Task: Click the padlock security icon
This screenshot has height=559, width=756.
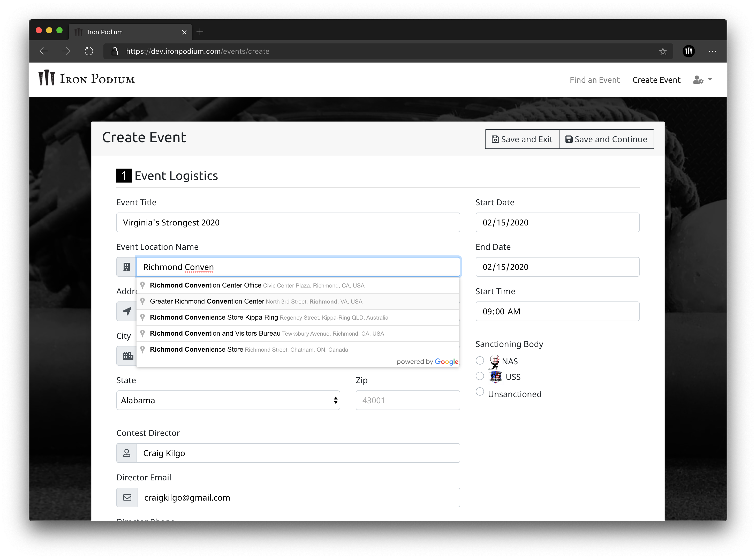Action: 115,51
